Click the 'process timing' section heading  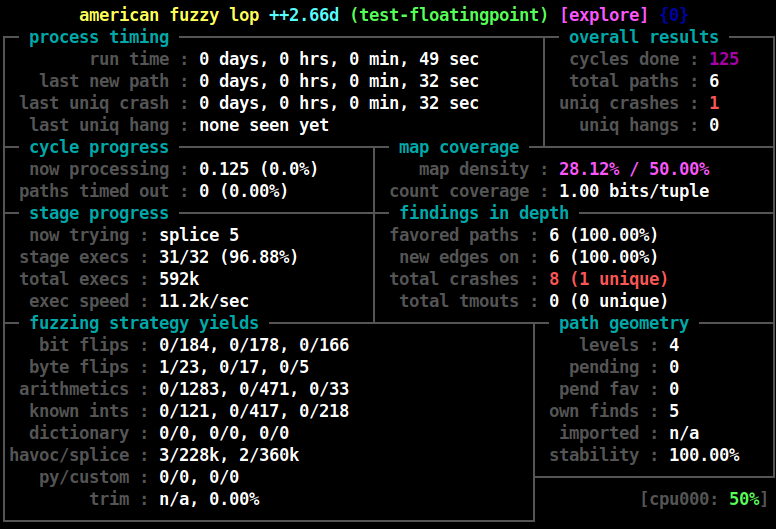(99, 37)
